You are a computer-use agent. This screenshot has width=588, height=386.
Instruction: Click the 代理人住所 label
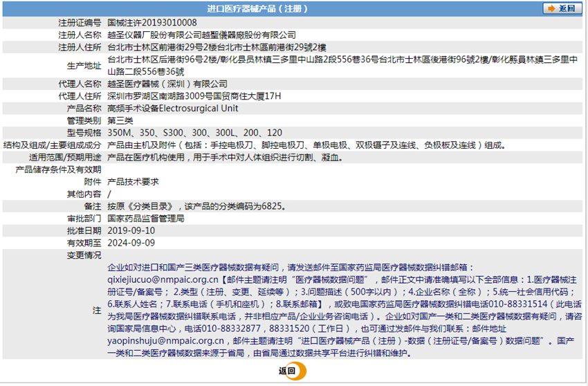pyautogui.click(x=80, y=96)
